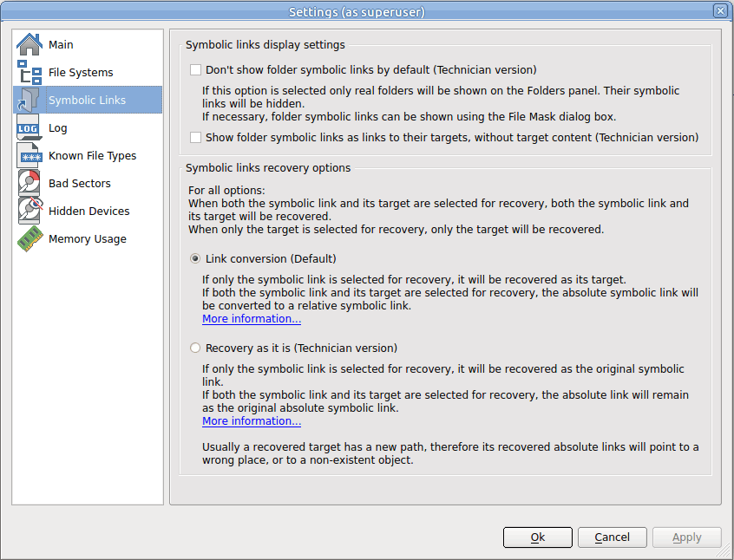734x560 pixels.
Task: Click the greyed-out Apply button
Action: 687,537
